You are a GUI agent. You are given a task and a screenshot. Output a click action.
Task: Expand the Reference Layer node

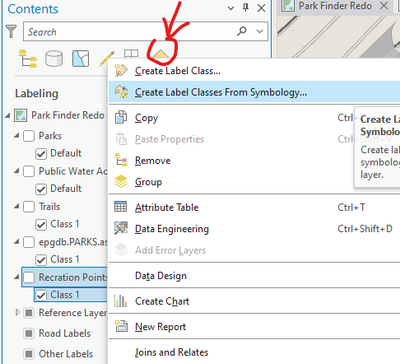pyautogui.click(x=18, y=313)
